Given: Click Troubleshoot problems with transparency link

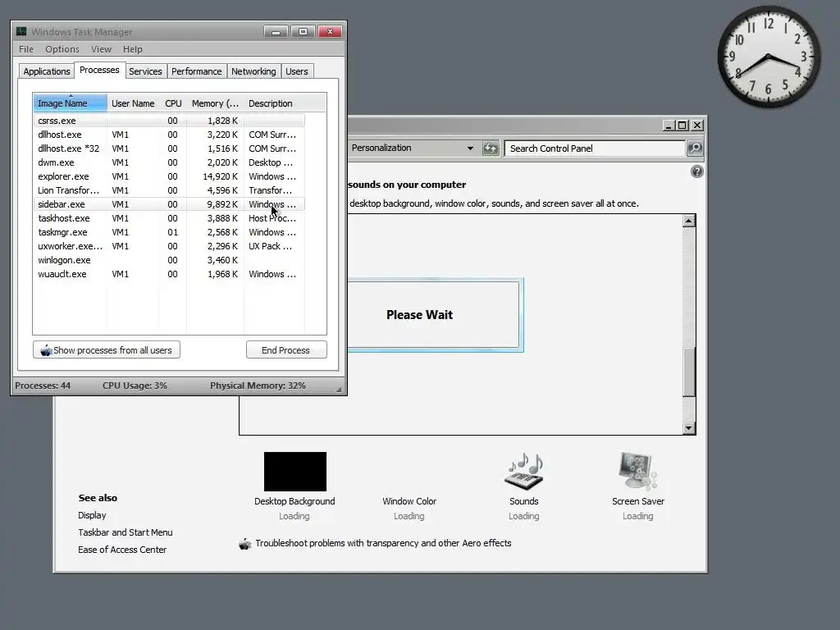Looking at the screenshot, I should (x=383, y=543).
